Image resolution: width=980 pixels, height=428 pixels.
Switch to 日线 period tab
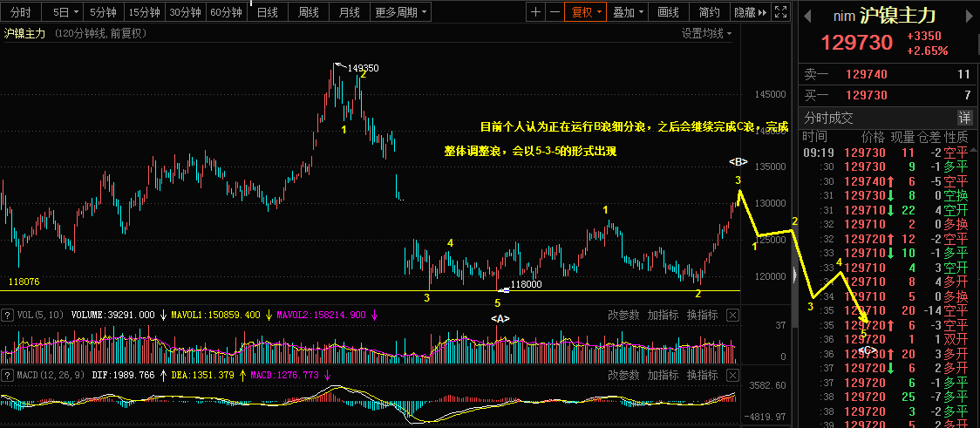pos(268,12)
